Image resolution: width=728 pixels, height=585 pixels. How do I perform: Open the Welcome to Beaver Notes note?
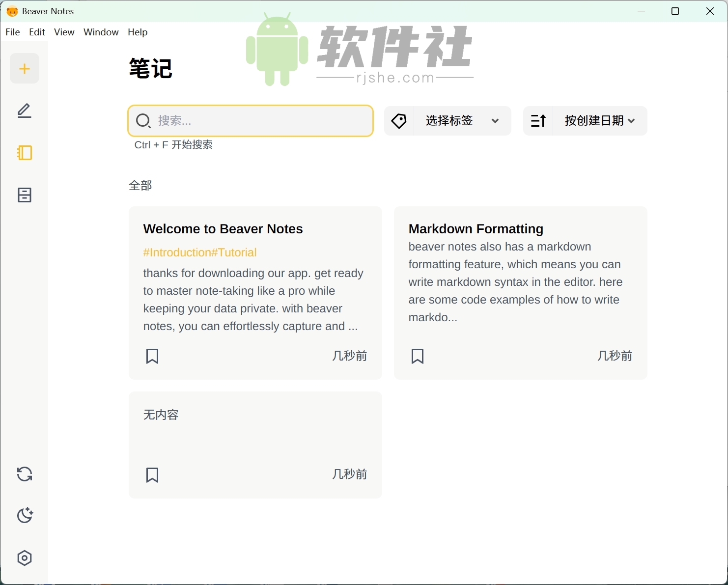[223, 228]
